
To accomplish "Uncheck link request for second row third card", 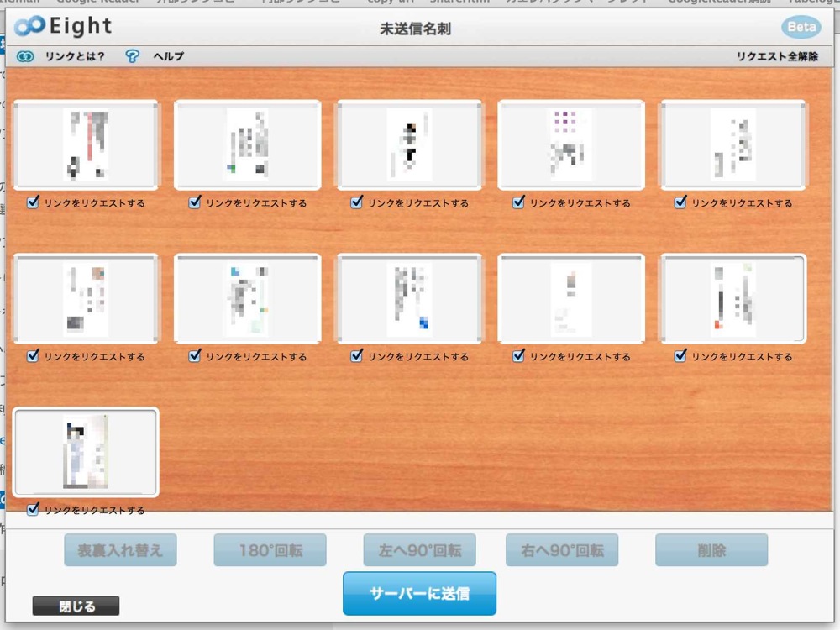I will click(x=357, y=355).
